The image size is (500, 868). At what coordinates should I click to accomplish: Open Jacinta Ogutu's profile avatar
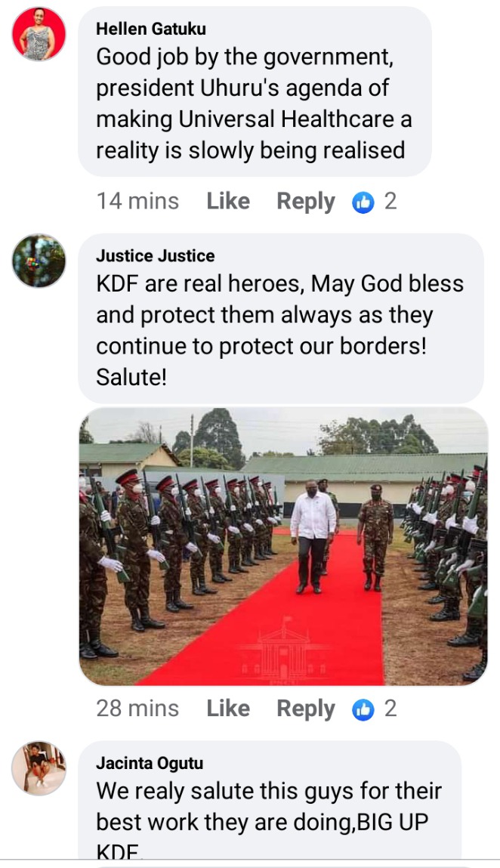pos(39,768)
